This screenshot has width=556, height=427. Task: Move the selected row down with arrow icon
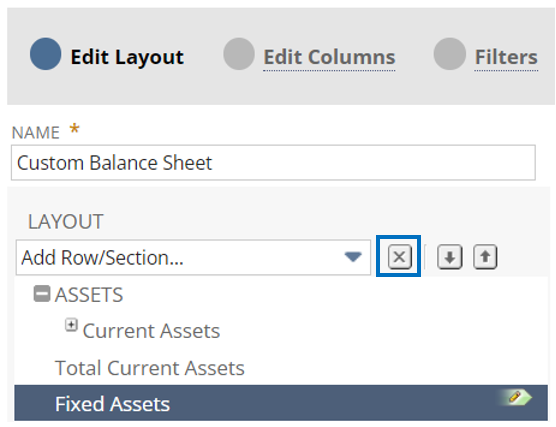click(x=450, y=256)
